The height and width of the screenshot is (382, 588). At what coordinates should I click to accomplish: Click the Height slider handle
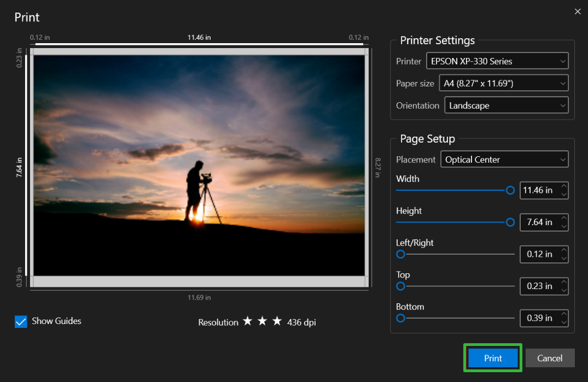(x=510, y=222)
